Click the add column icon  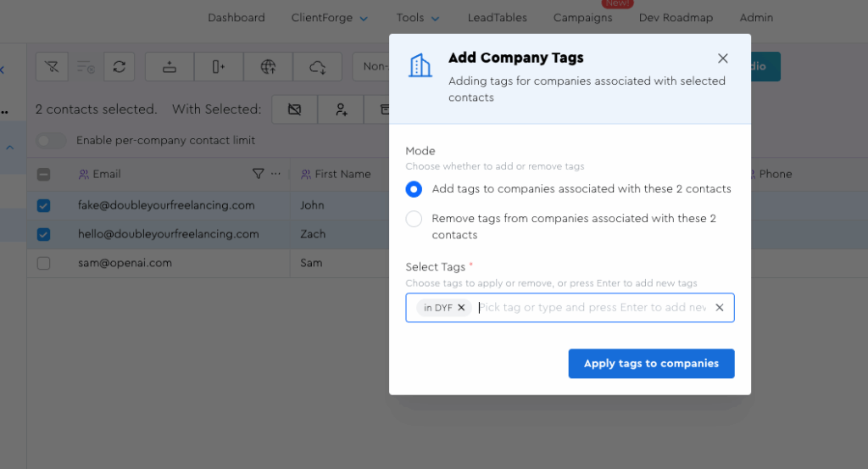point(219,67)
